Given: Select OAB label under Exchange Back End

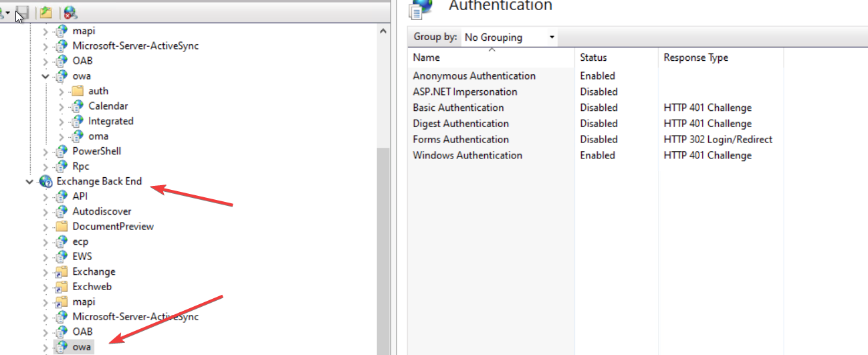Looking at the screenshot, I should pyautogui.click(x=82, y=332).
